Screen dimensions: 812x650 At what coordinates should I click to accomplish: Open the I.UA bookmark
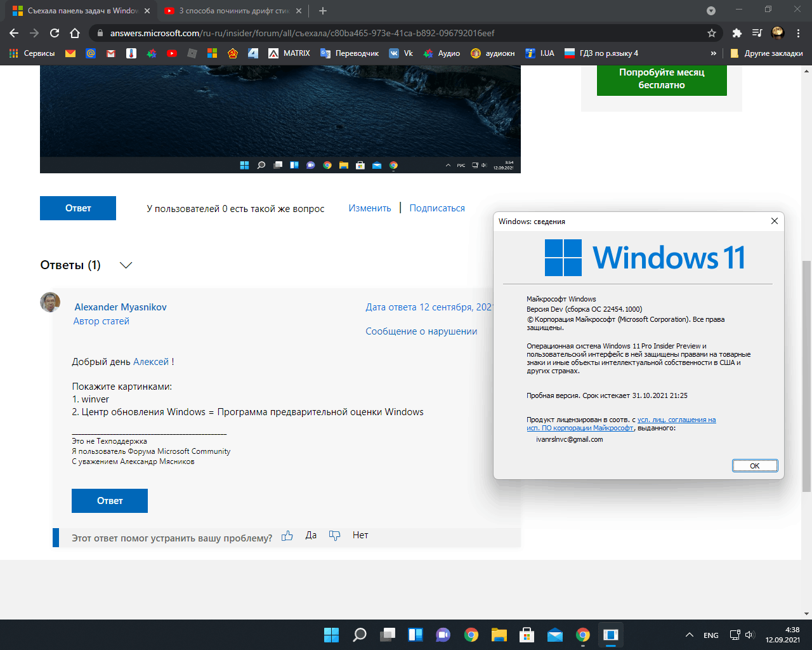pos(540,53)
